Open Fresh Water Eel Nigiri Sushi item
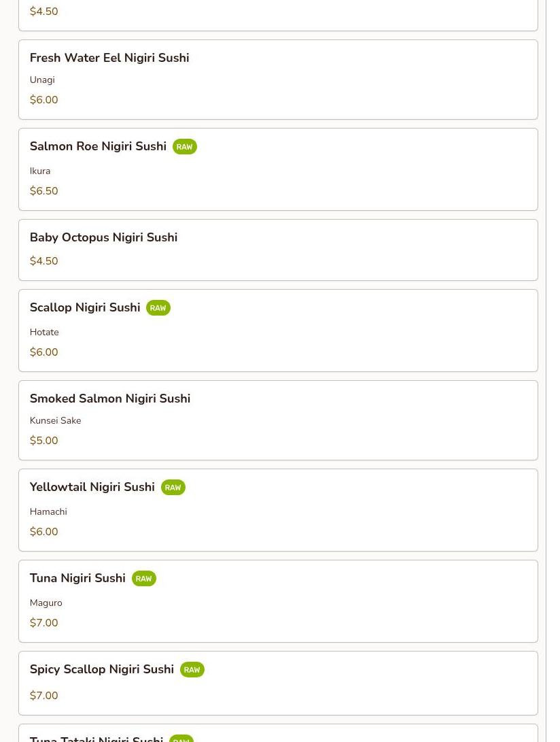 point(278,80)
